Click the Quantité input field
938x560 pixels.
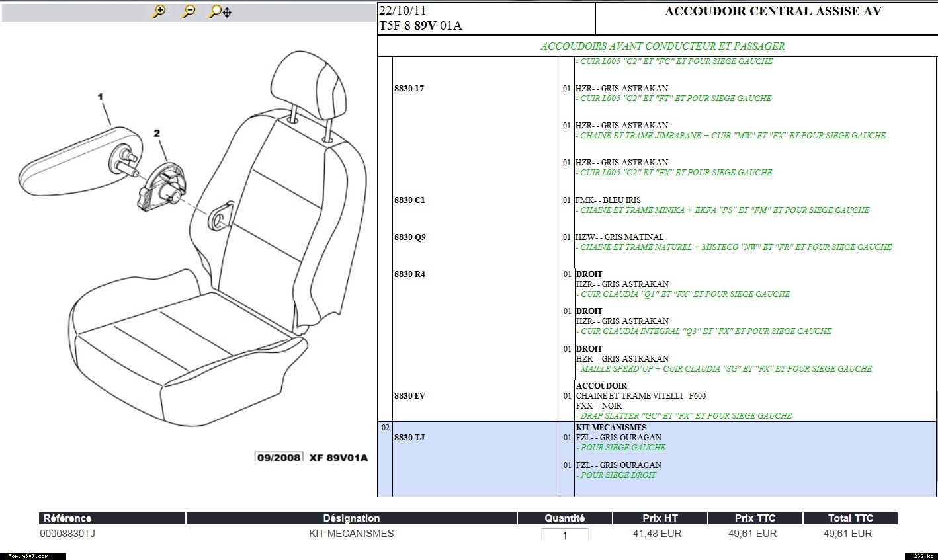[564, 535]
